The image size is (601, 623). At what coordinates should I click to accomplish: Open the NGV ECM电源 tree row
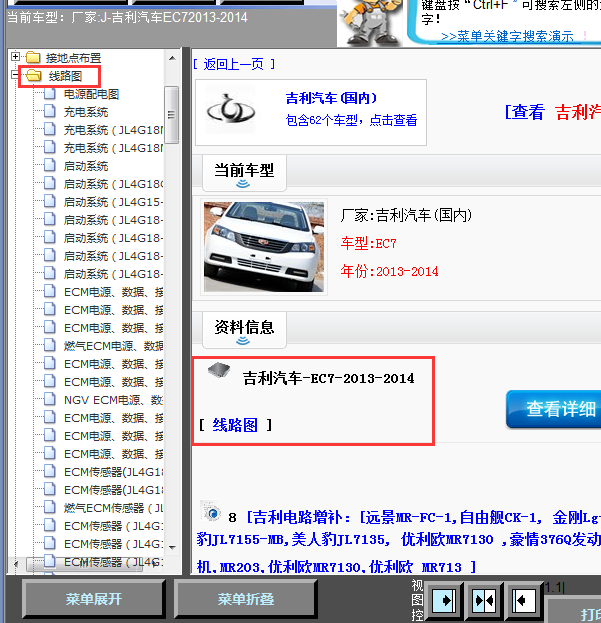click(x=113, y=400)
